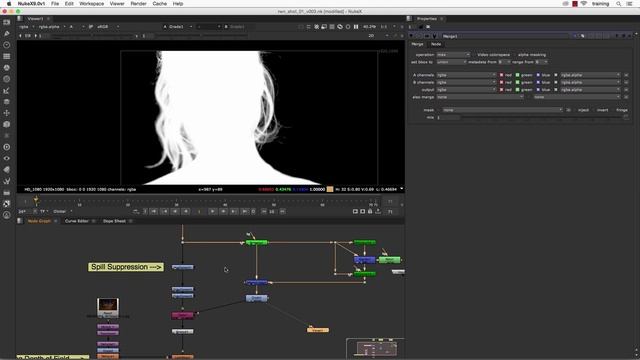Open the Draw nodes toolbar icon

point(7,33)
